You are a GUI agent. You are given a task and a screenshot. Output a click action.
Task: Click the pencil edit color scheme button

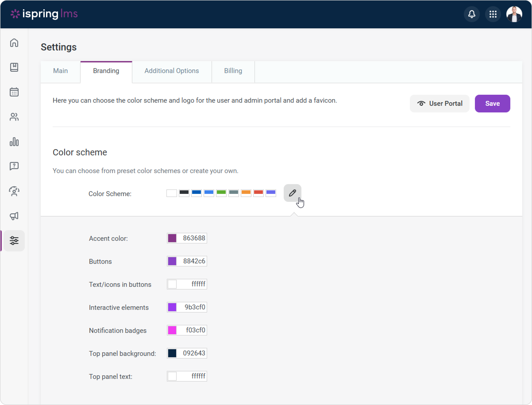pyautogui.click(x=292, y=193)
